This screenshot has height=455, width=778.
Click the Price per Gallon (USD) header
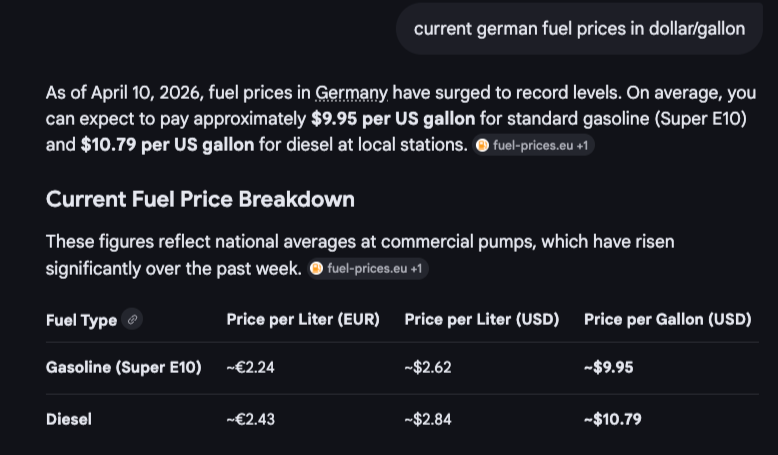point(667,320)
